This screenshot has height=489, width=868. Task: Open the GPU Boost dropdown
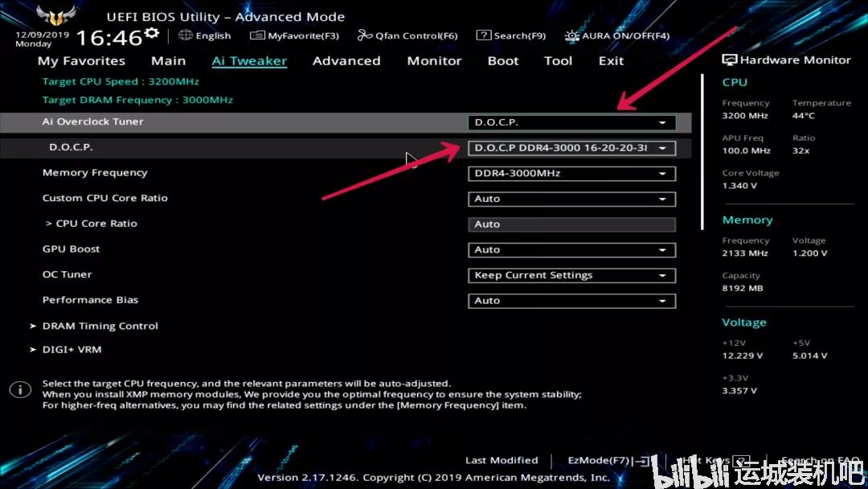click(x=572, y=250)
